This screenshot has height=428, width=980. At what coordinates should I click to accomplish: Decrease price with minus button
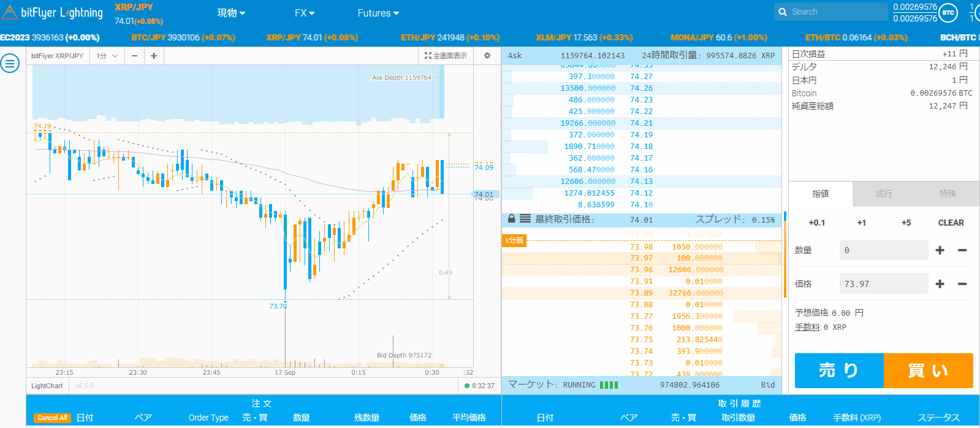click(962, 284)
